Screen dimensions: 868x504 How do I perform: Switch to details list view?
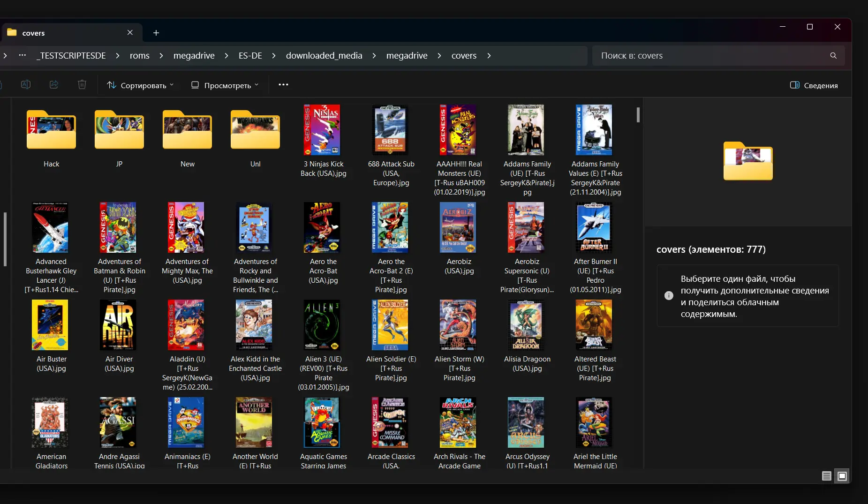(x=827, y=476)
